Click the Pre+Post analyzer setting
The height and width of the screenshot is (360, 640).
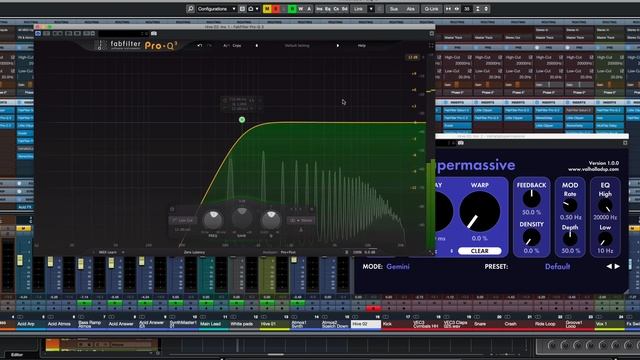pos(288,252)
